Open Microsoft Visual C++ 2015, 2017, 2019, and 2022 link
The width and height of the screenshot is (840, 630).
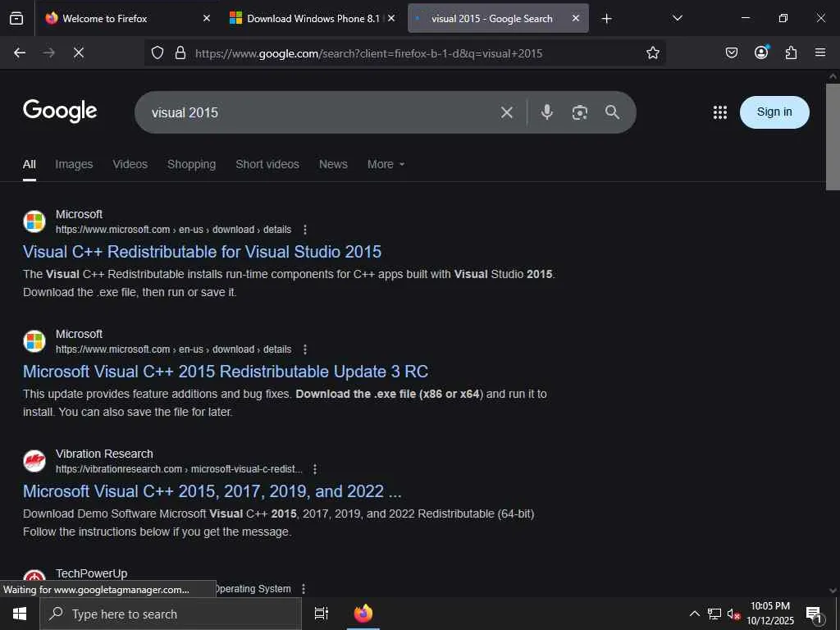212,491
